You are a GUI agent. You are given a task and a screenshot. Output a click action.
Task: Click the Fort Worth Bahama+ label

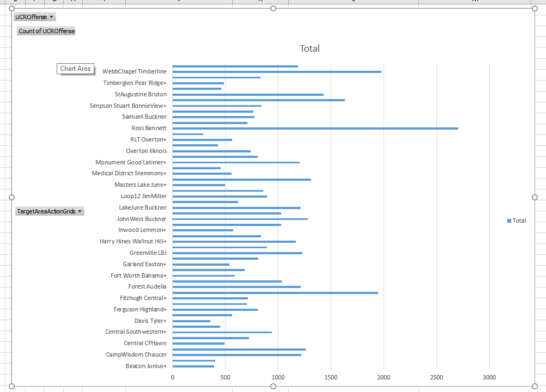tap(138, 276)
